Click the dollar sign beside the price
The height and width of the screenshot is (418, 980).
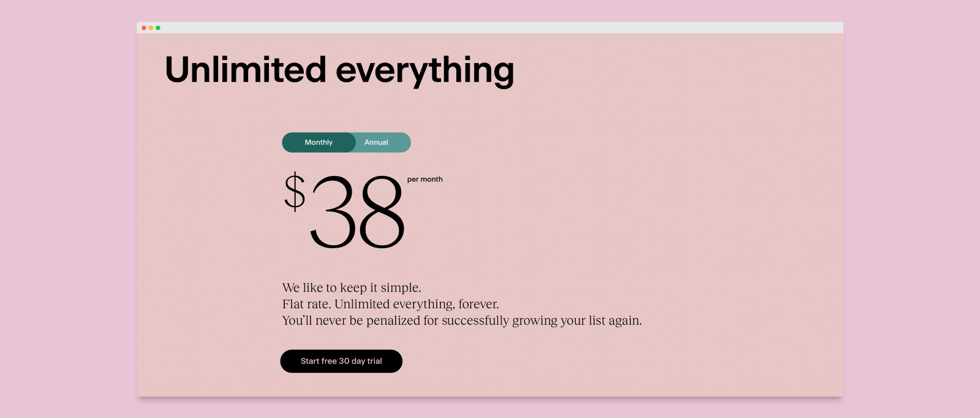(x=295, y=192)
